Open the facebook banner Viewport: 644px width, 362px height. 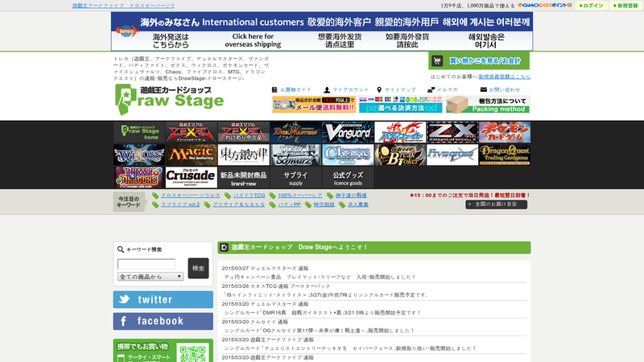(x=163, y=321)
